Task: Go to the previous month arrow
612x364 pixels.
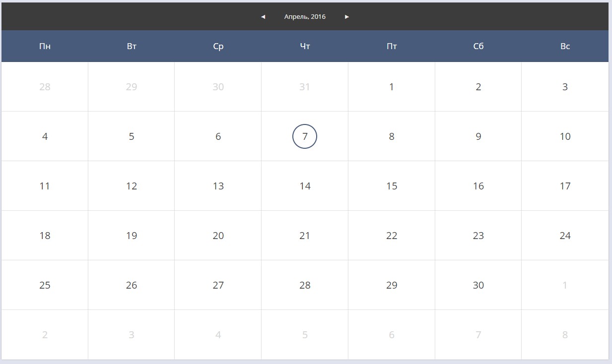Action: pos(263,17)
